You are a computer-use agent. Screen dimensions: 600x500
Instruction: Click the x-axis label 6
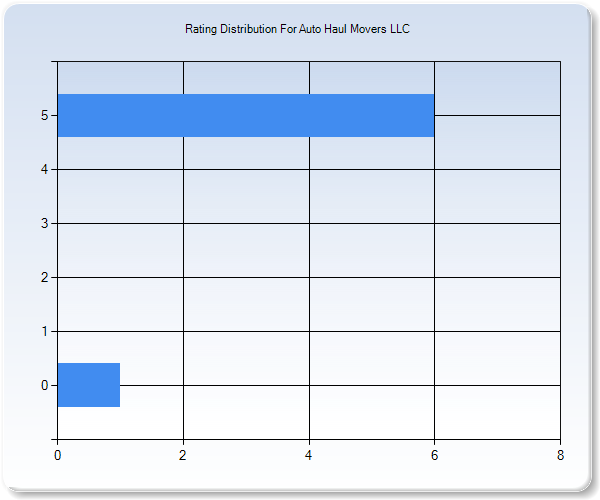pos(434,455)
